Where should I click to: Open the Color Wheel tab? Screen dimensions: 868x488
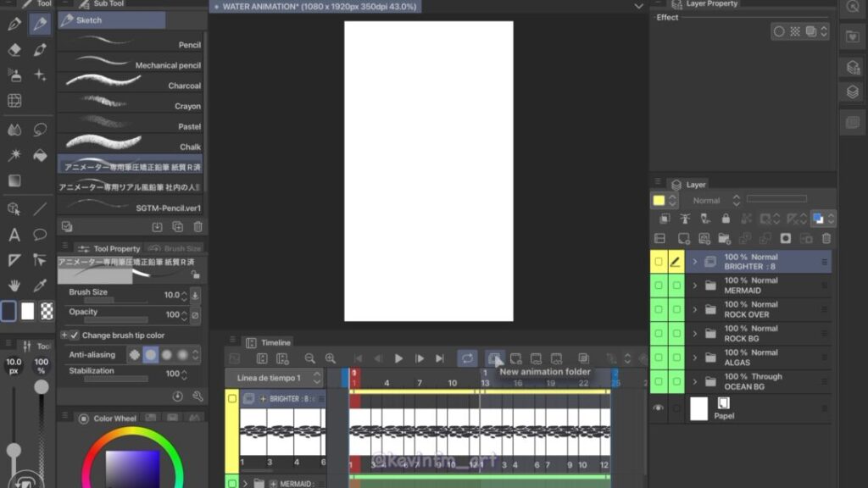click(108, 419)
